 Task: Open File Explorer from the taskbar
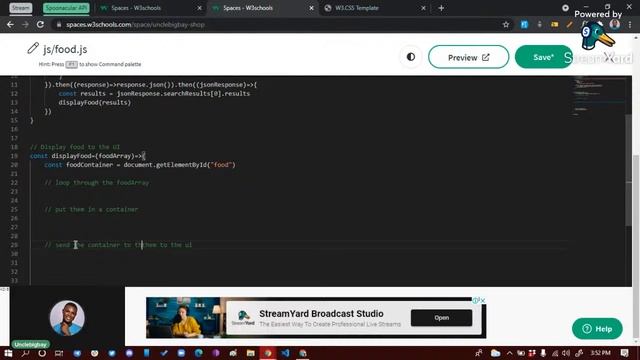point(251,353)
